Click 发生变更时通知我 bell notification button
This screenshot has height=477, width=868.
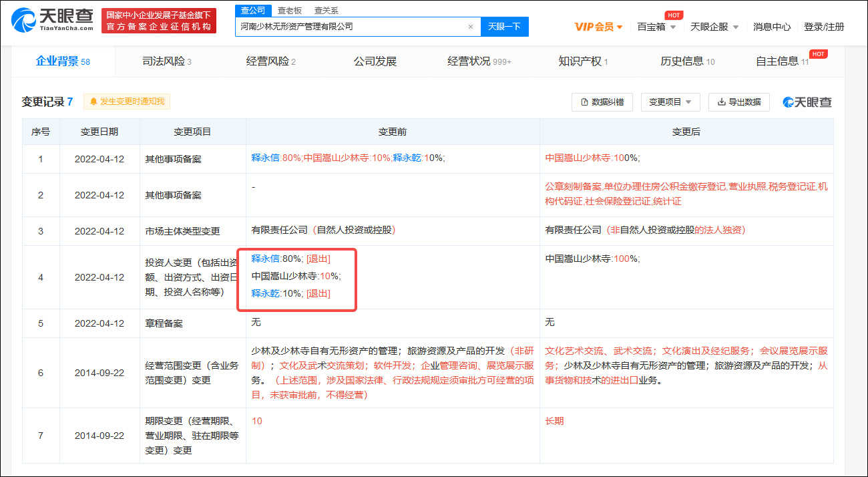click(127, 102)
